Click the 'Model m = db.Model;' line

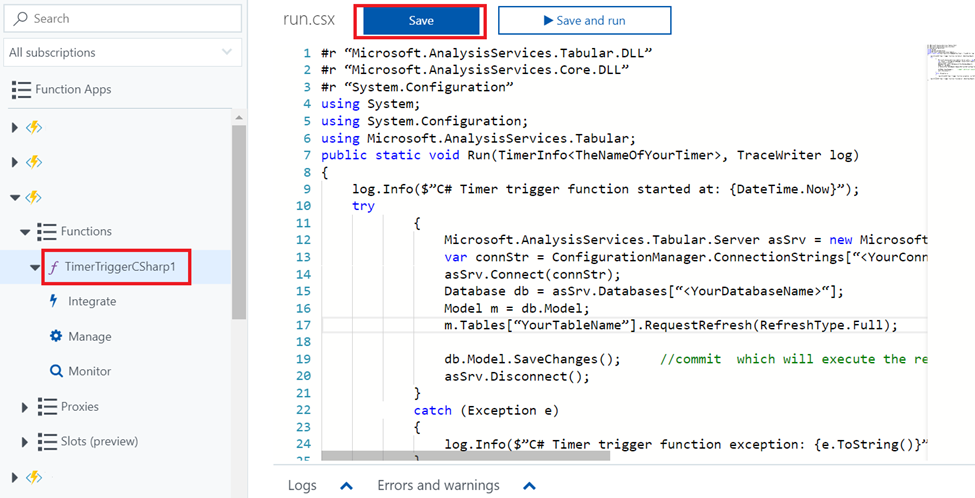pyautogui.click(x=517, y=309)
